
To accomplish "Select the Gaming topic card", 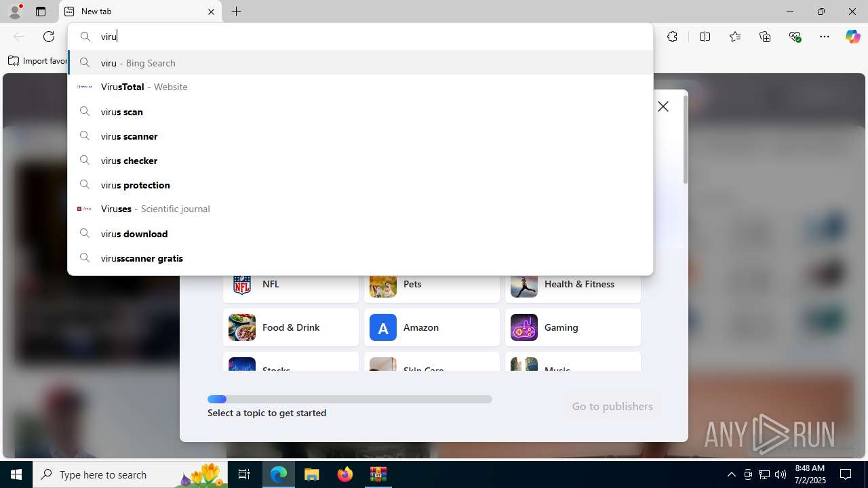I will pyautogui.click(x=573, y=327).
